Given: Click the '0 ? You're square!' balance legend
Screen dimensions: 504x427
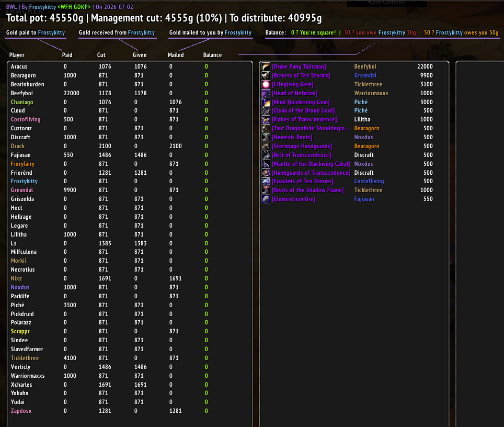Looking at the screenshot, I should (x=313, y=32).
